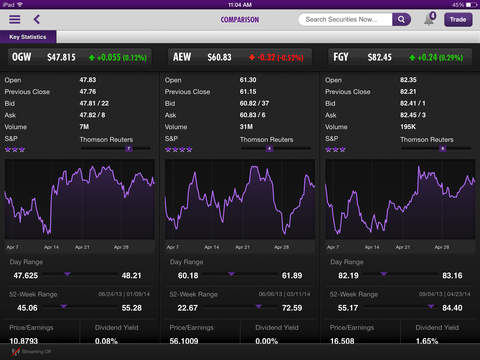Screen dimensions: 480x360
Task: Tap OGW green up-arrow change indicator
Action: (x=92, y=58)
